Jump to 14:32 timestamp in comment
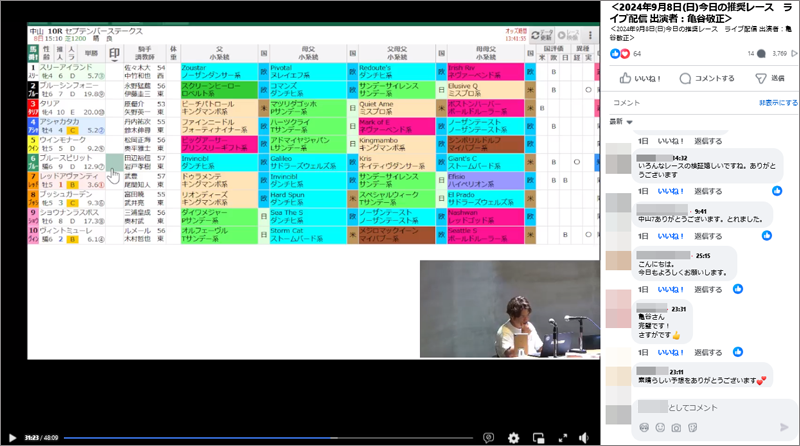This screenshot has height=446, width=800. (x=680, y=158)
